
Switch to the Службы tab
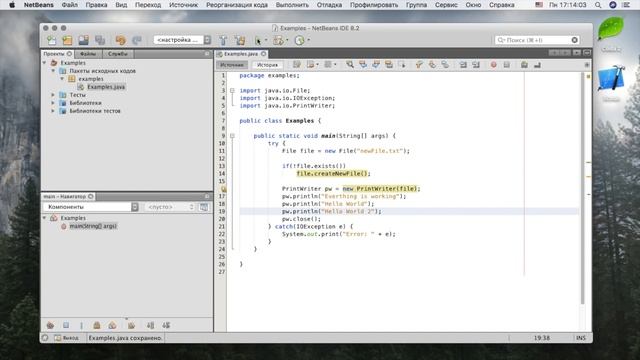pyautogui.click(x=118, y=54)
